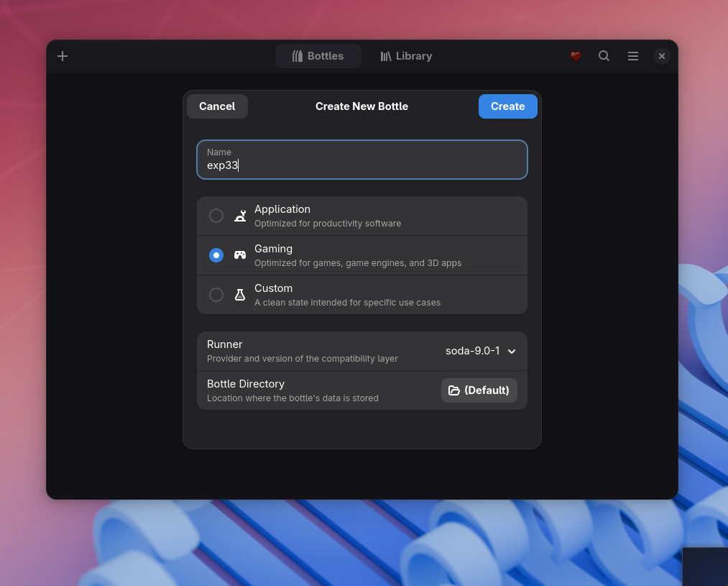The width and height of the screenshot is (728, 586).
Task: Select the Gaming radio button
Action: [216, 255]
